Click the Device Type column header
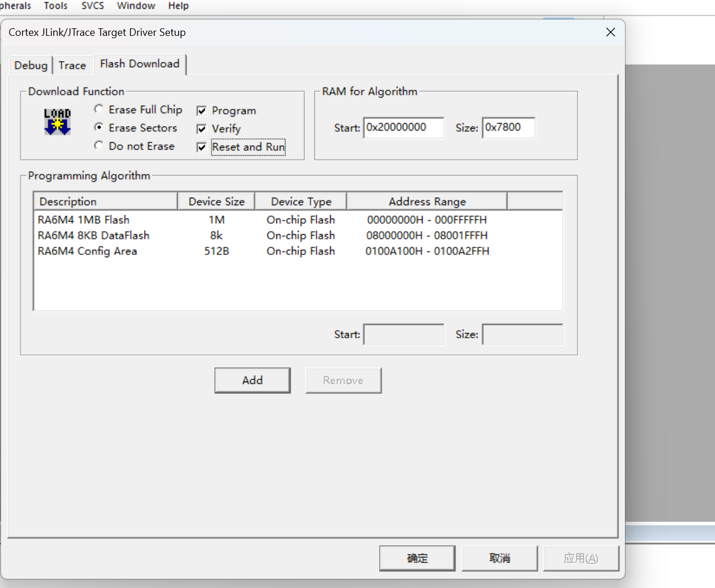The width and height of the screenshot is (715, 588). pyautogui.click(x=301, y=201)
